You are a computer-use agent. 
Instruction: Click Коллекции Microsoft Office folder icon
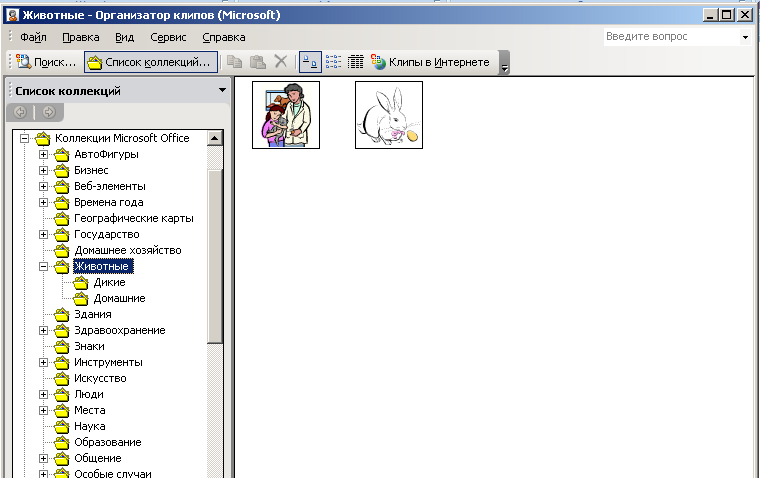(x=43, y=139)
